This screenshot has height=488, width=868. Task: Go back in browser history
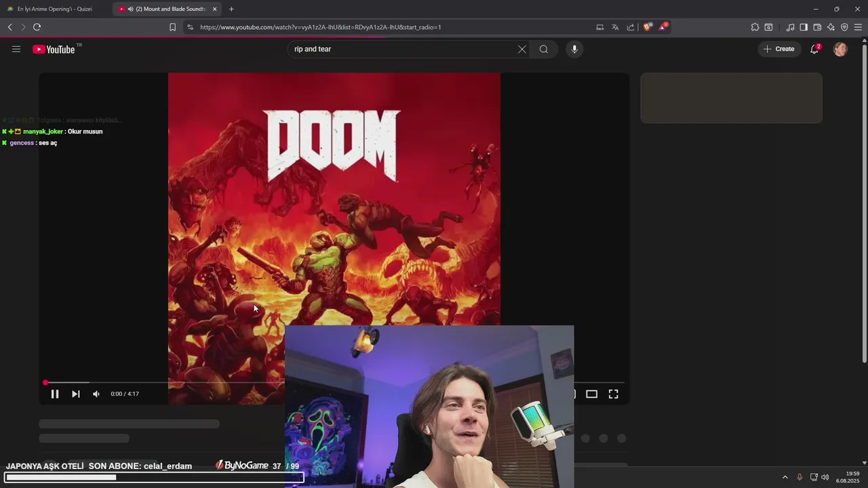[9, 27]
